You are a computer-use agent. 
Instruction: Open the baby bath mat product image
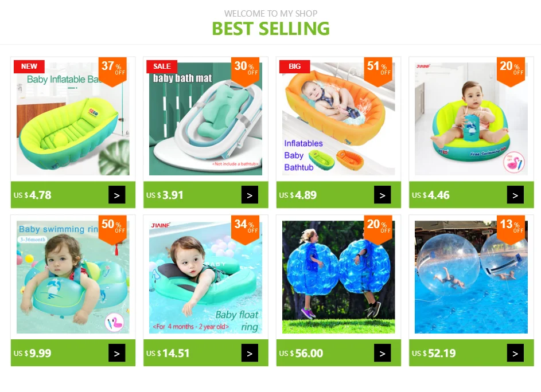205,119
